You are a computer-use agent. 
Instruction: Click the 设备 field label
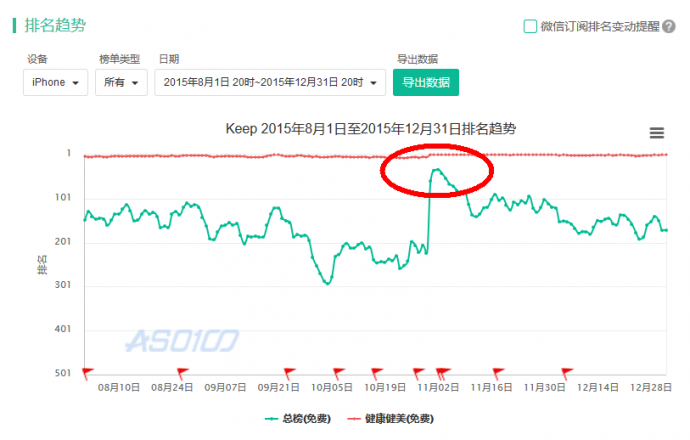click(37, 59)
